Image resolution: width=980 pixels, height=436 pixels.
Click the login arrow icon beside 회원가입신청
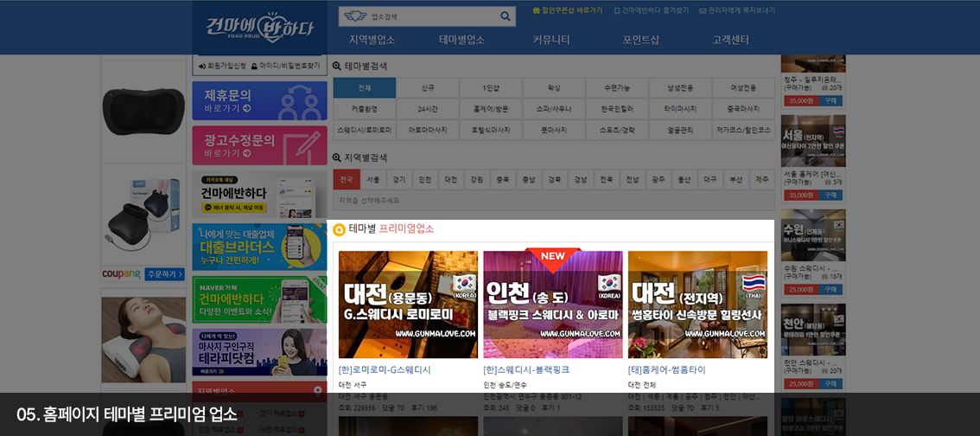tap(202, 66)
